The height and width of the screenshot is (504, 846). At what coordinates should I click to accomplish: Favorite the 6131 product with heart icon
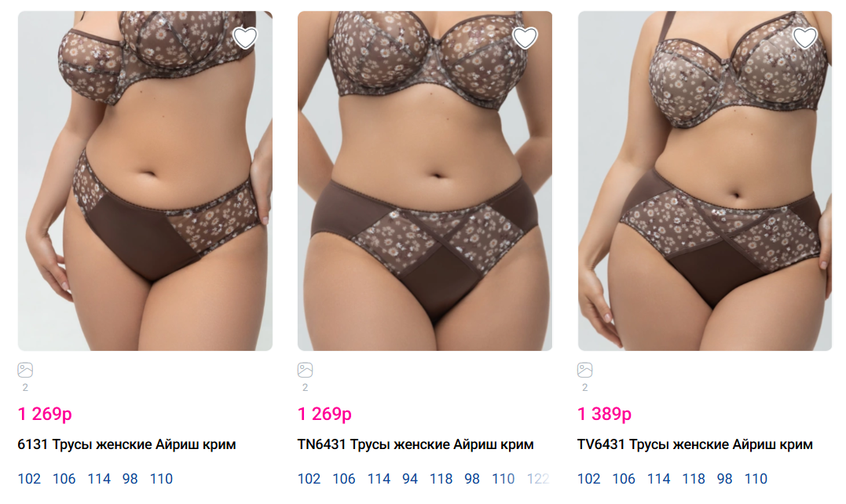pyautogui.click(x=245, y=38)
